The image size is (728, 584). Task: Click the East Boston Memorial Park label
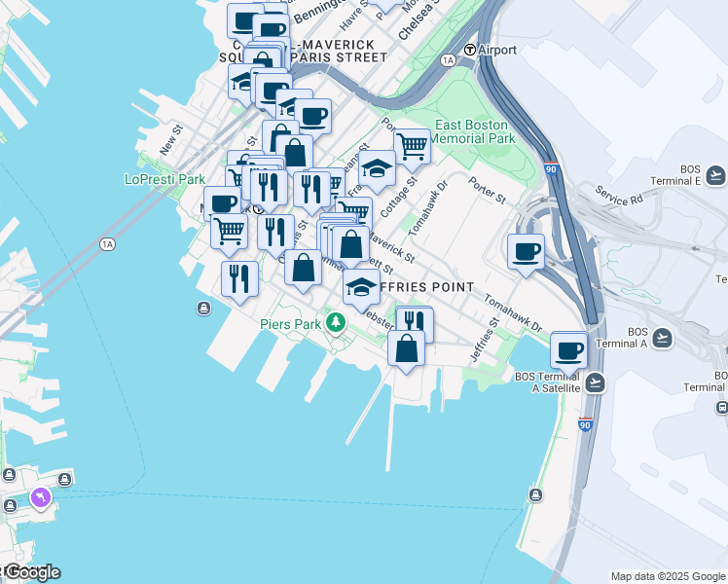pyautogui.click(x=473, y=131)
